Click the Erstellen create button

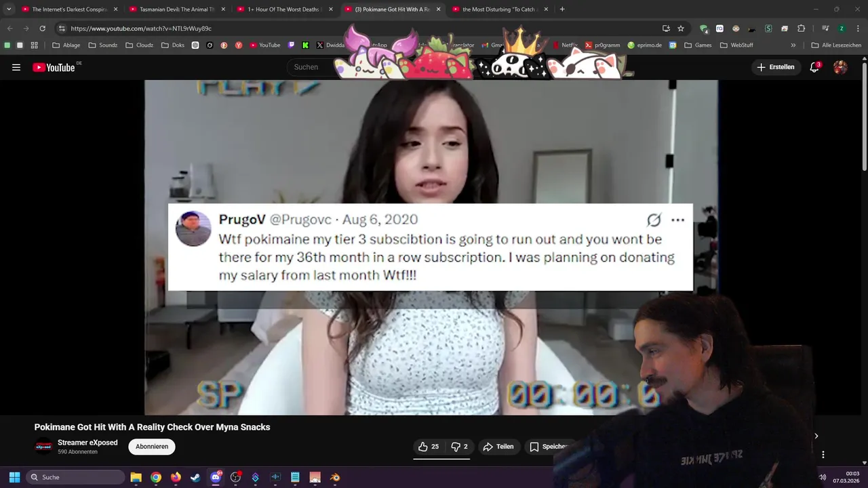point(776,67)
